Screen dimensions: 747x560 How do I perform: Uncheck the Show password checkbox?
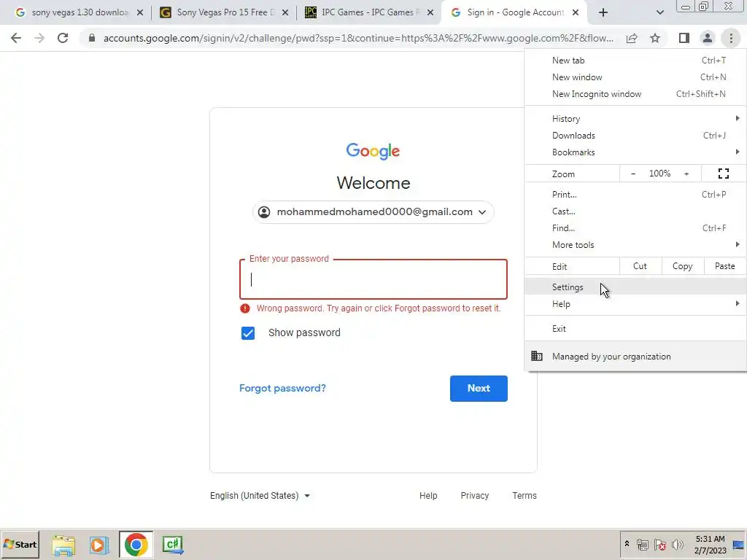coord(248,332)
